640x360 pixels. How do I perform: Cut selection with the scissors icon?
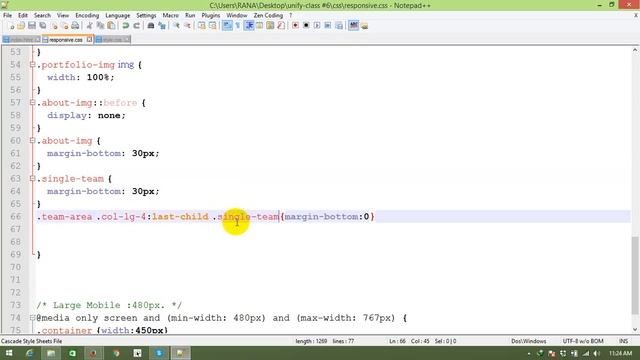coord(89,26)
